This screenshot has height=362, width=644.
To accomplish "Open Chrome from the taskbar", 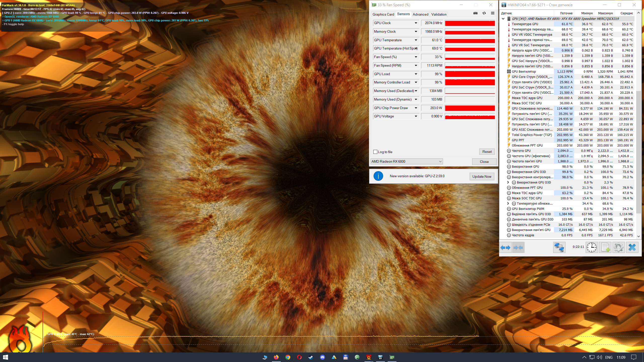I will (x=288, y=357).
